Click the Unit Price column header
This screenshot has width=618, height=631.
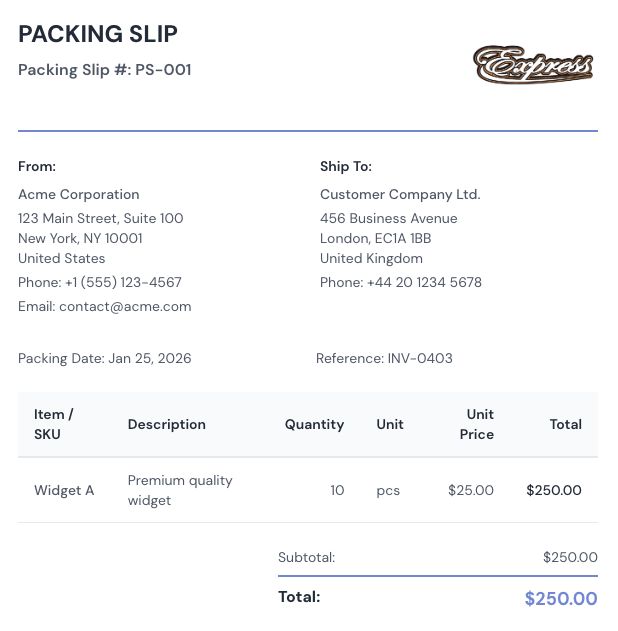pos(477,424)
